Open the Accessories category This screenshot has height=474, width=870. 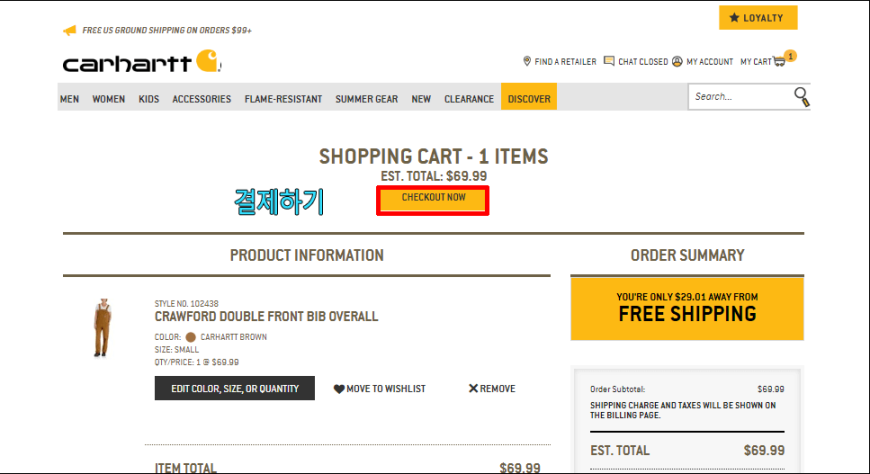pos(201,99)
